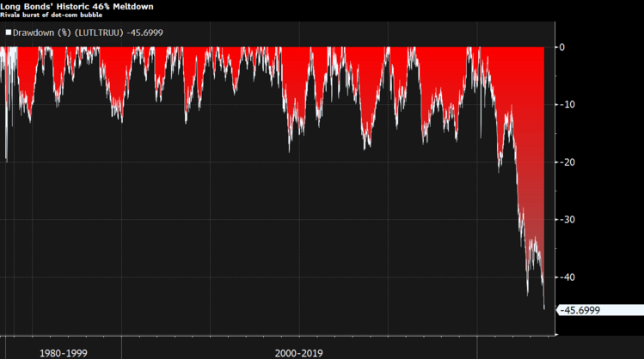Click the '2000-2019' x-axis label
This screenshot has width=644, height=359.
click(299, 353)
